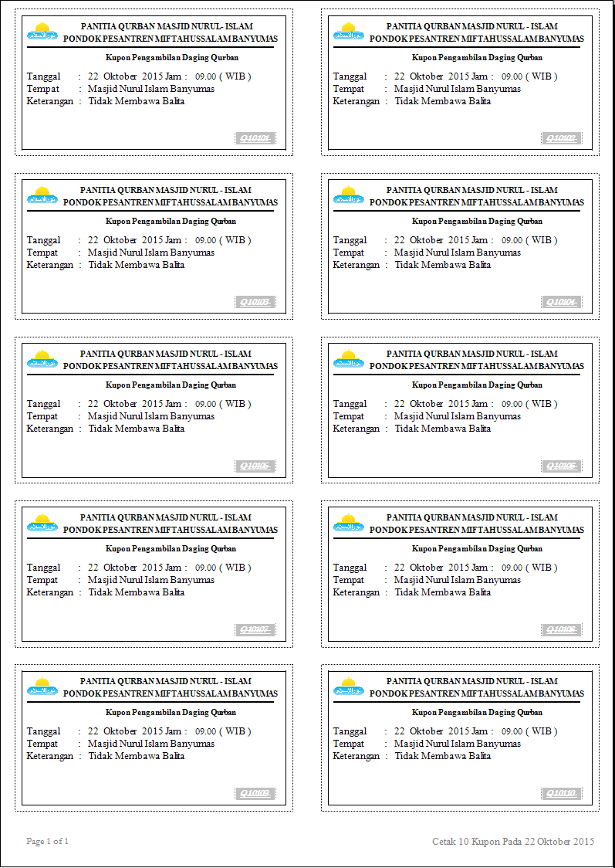Click 'PANITIA QURBAN MASJID NURUL' heading on coupon Q10105
This screenshot has width=615, height=868.
(165, 354)
